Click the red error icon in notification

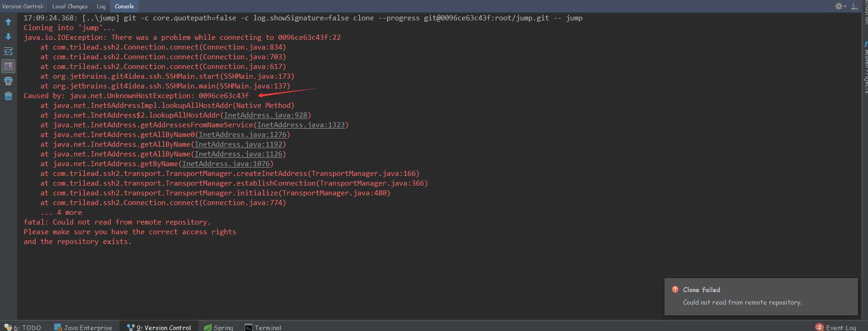pos(675,289)
